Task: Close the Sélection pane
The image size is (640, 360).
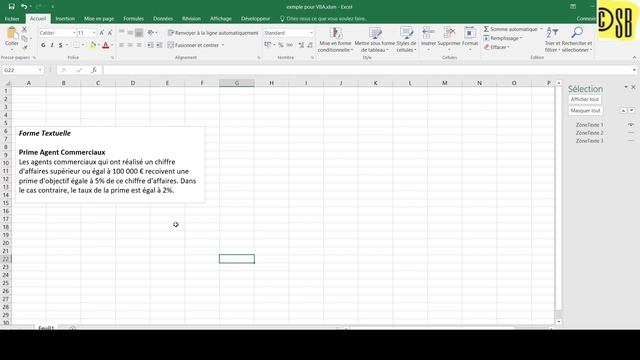Action: 633,87
